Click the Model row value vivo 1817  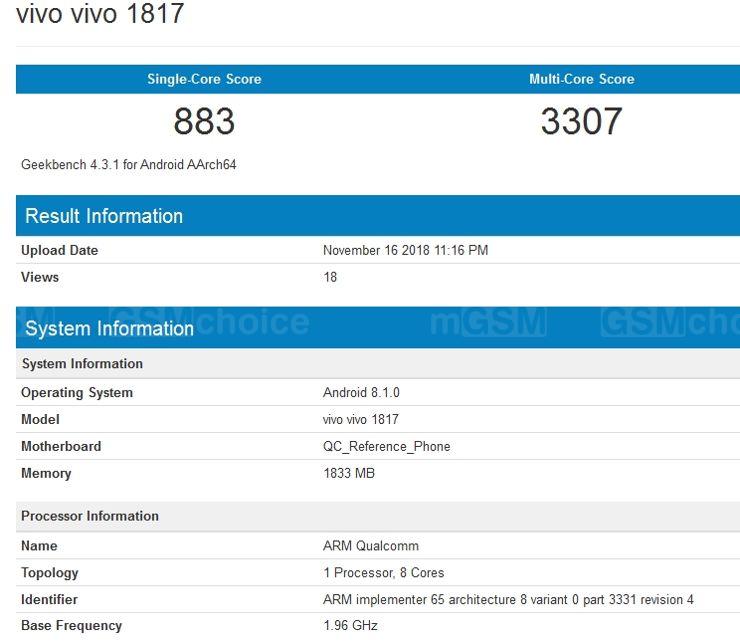[x=360, y=419]
